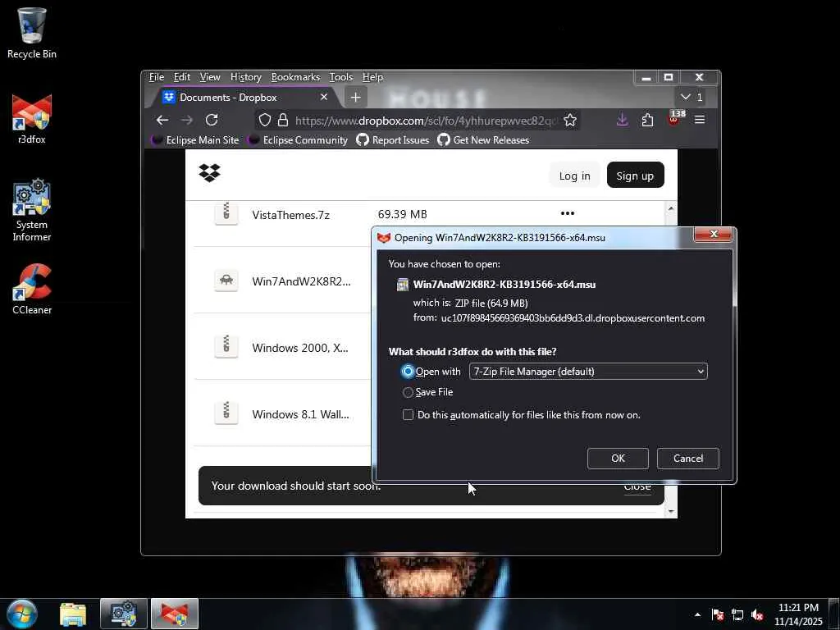The height and width of the screenshot is (630, 840).
Task: Click the Log in button
Action: click(x=574, y=176)
